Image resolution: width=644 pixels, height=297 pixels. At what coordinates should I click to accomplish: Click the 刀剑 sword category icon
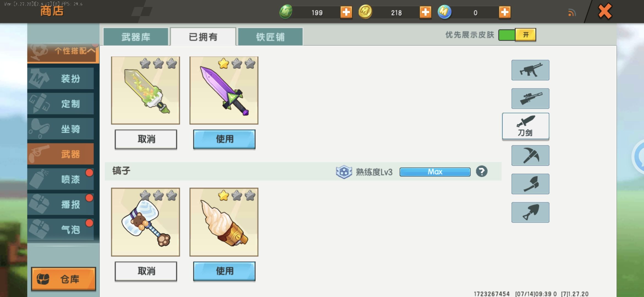pos(526,126)
